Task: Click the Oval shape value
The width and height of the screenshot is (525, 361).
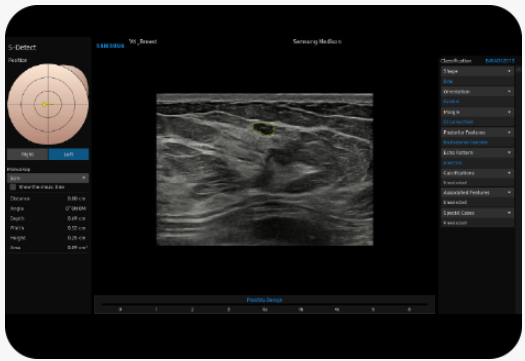Action: coord(448,81)
